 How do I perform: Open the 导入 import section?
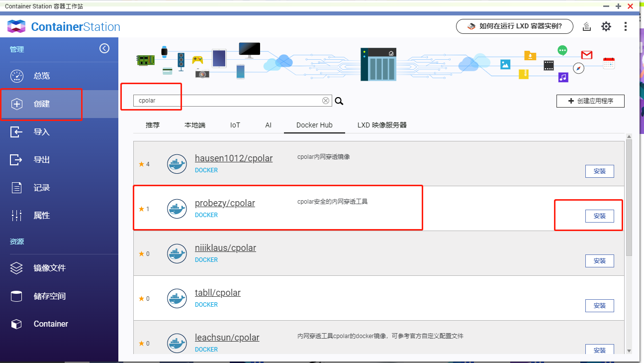59,132
